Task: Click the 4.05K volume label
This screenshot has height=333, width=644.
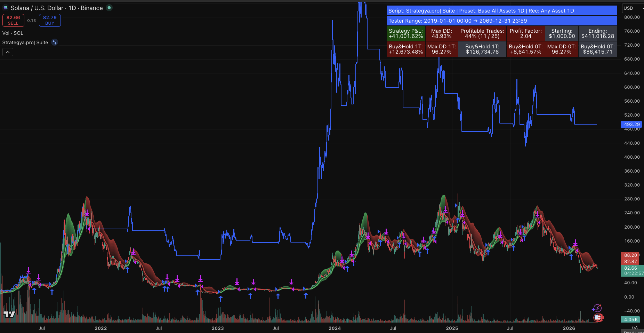Action: coord(631,319)
